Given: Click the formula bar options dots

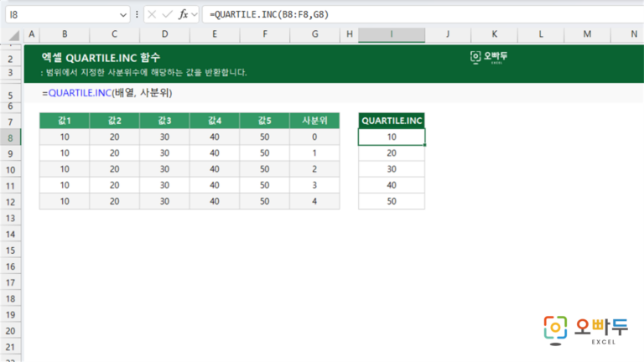Looking at the screenshot, I should (x=137, y=15).
